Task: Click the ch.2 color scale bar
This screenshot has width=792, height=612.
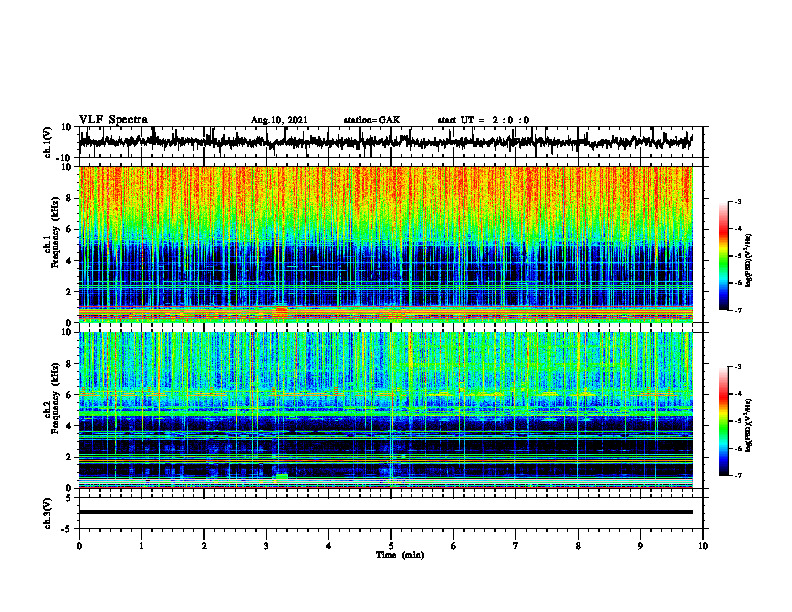Action: (x=723, y=421)
